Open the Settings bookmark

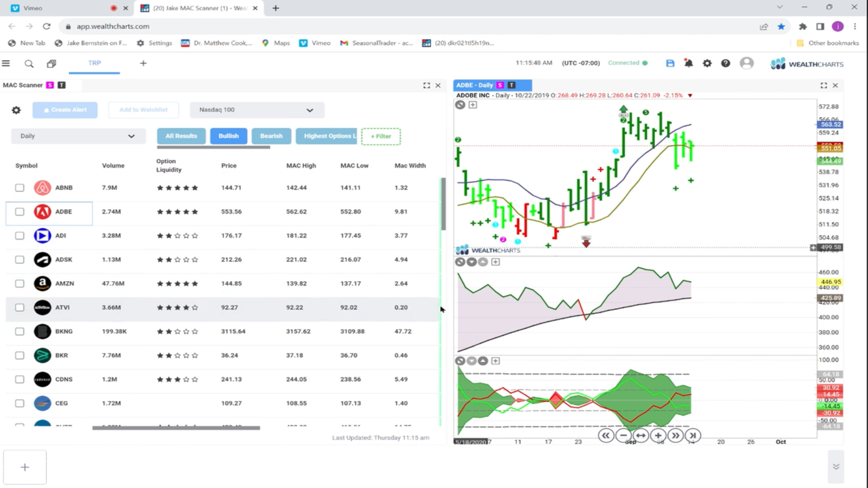click(x=154, y=43)
